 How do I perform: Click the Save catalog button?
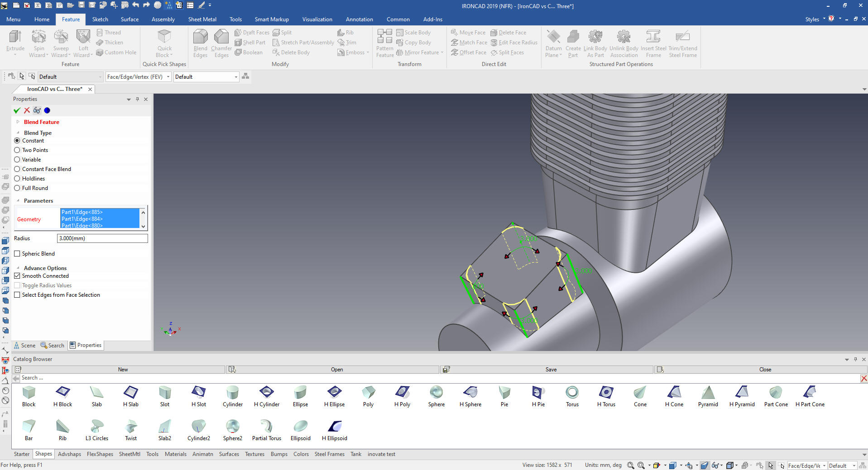point(551,370)
